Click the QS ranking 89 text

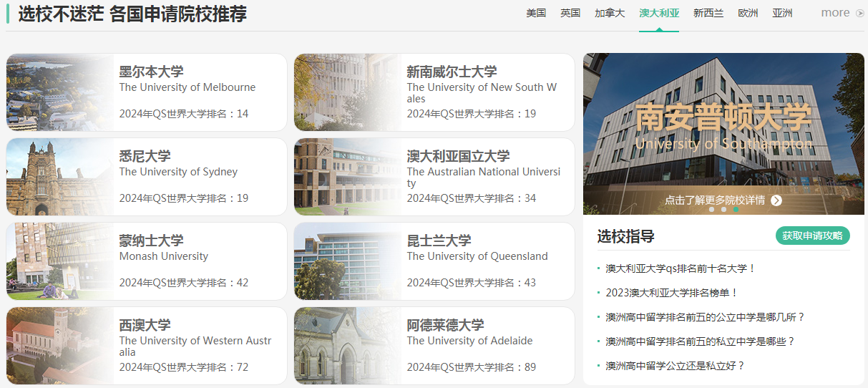(472, 367)
